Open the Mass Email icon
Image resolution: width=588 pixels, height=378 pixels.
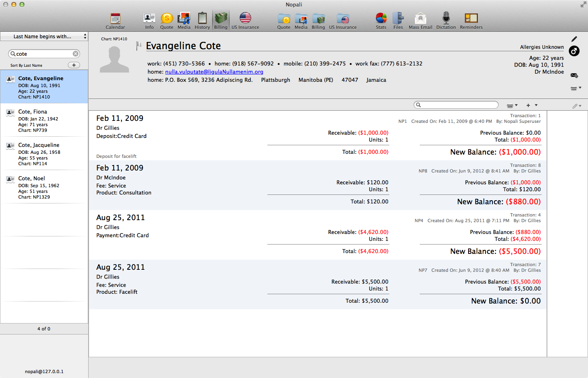coord(421,21)
